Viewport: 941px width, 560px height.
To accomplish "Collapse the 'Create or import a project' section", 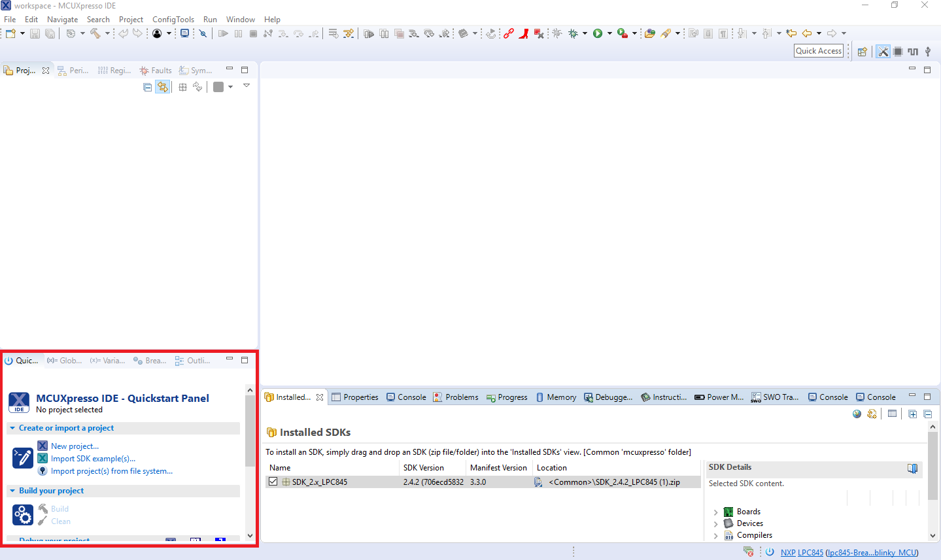I will (x=12, y=428).
